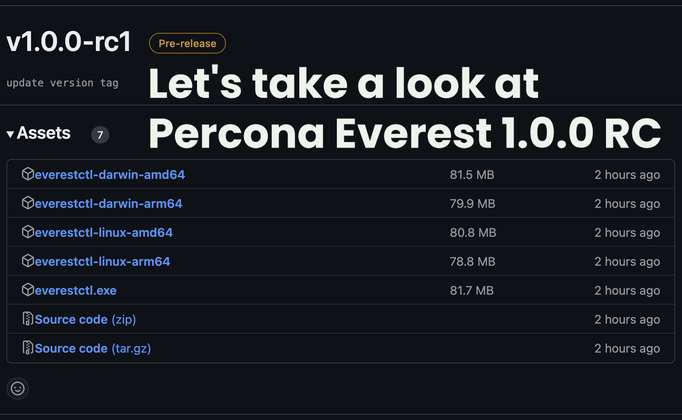Click the package icon beside everestctl.exe
This screenshot has width=682, height=420.
[x=28, y=290]
